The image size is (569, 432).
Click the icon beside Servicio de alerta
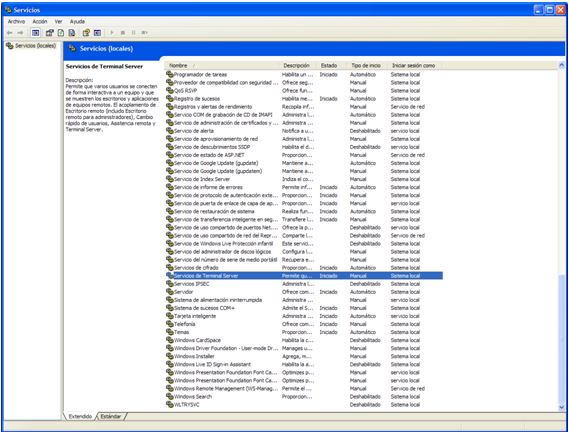169,131
